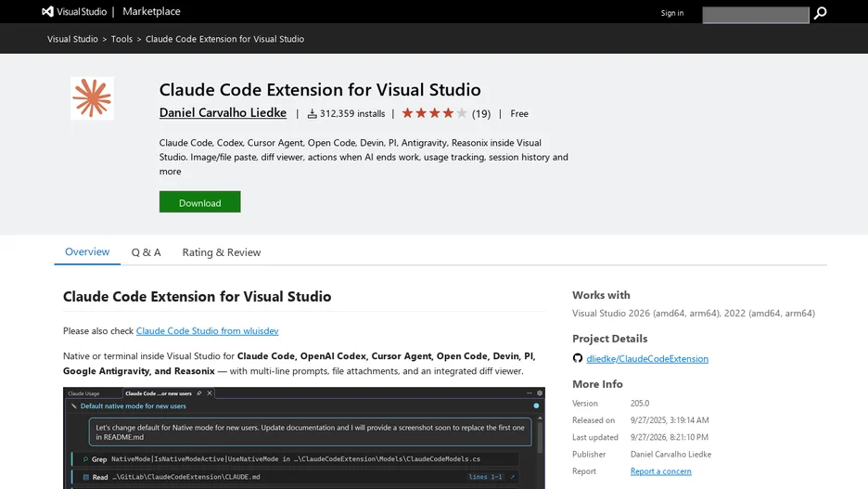Click the installs download-count icon
This screenshot has height=489, width=868.
(x=313, y=113)
